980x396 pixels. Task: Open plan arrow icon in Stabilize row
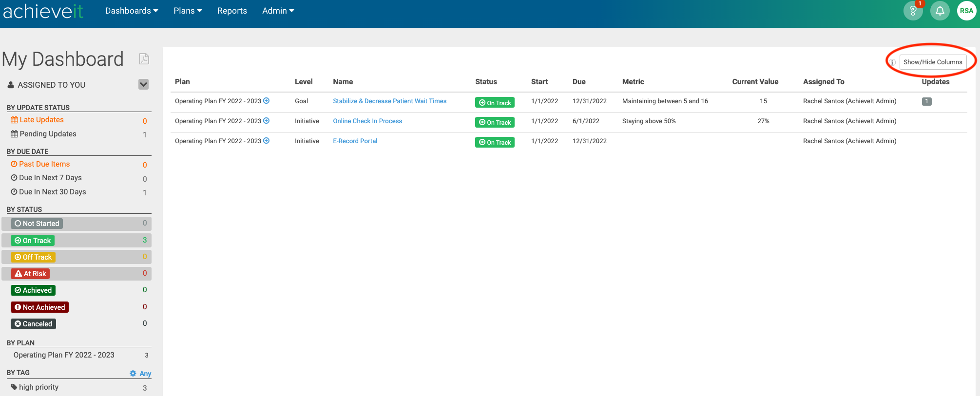click(x=267, y=101)
